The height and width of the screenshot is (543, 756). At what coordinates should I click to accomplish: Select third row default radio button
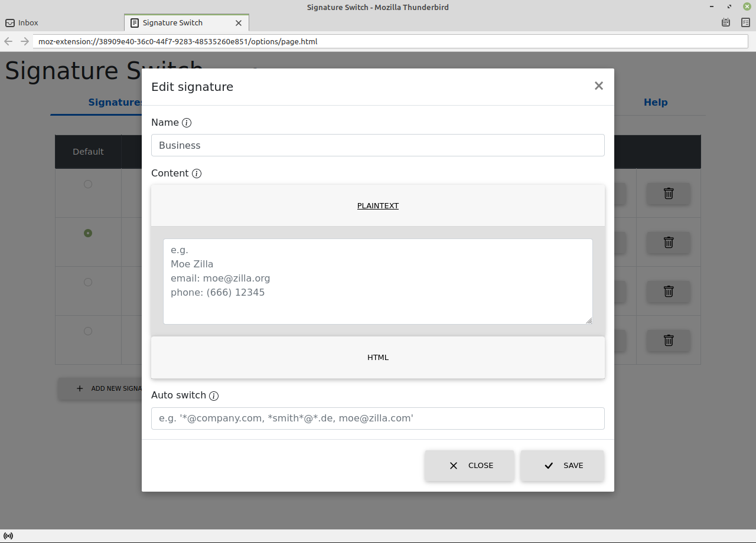(88, 282)
